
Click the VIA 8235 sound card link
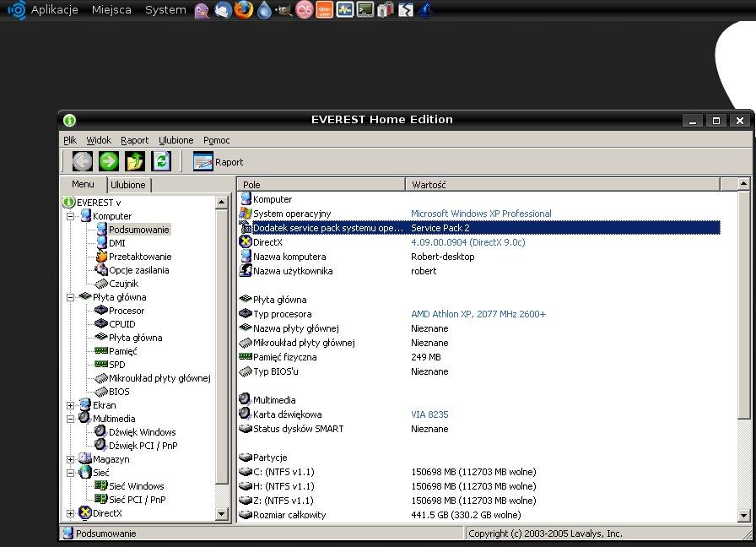pyautogui.click(x=429, y=414)
